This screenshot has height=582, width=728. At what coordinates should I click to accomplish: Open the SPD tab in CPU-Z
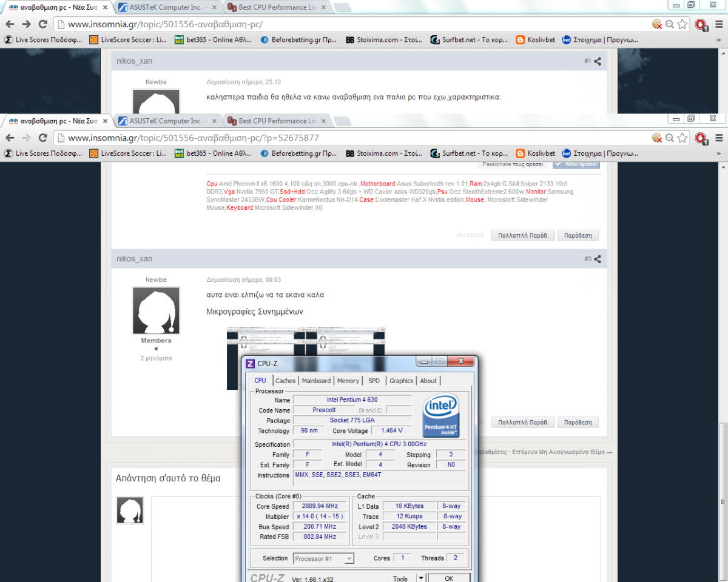coord(374,381)
